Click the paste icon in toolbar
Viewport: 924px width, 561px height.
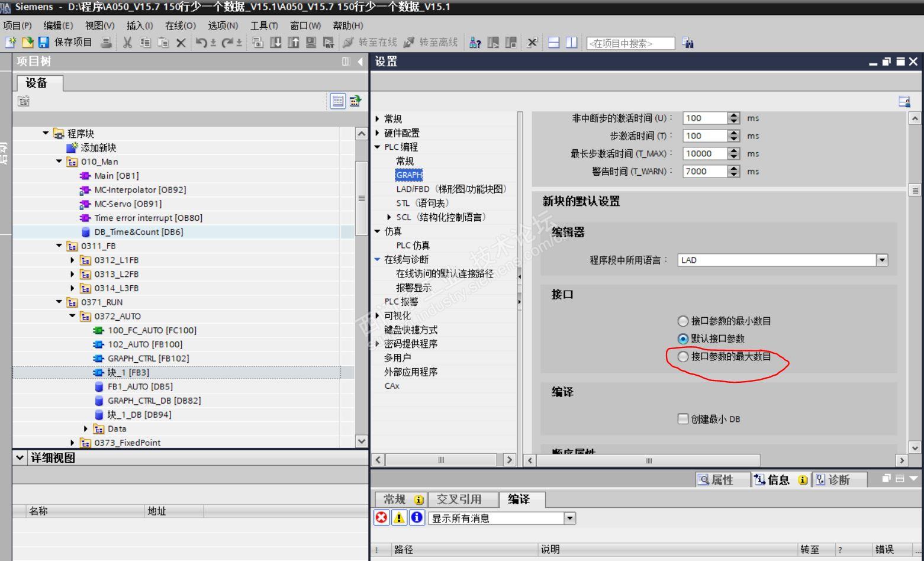[x=163, y=43]
